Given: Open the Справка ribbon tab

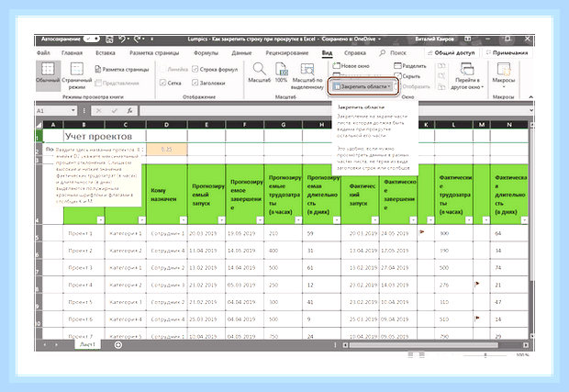Looking at the screenshot, I should pyautogui.click(x=354, y=52).
